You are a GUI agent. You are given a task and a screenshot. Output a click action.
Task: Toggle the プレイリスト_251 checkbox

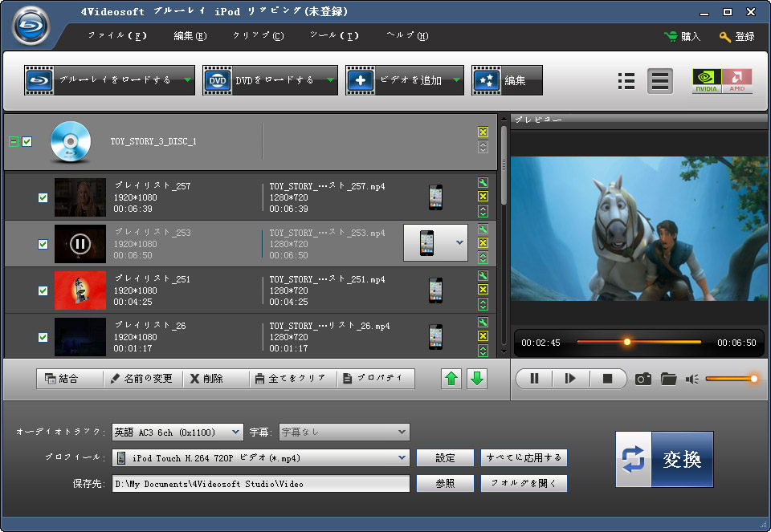(43, 290)
